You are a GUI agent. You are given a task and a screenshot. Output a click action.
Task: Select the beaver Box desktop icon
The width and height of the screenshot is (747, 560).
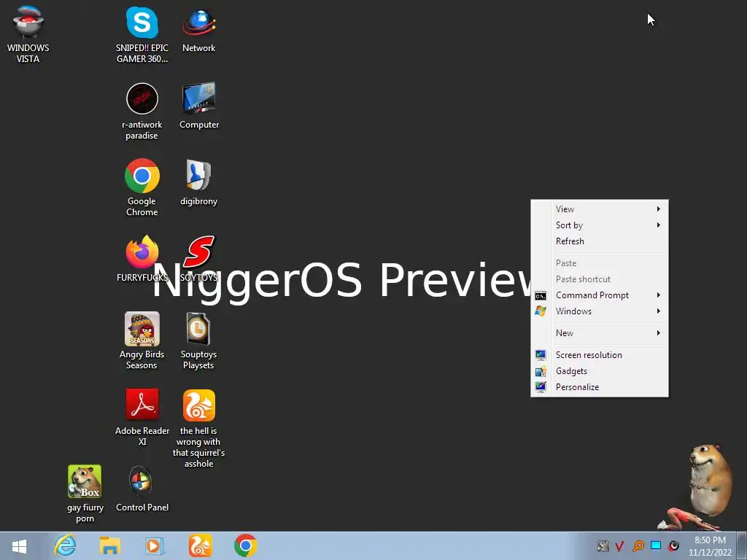(85, 494)
